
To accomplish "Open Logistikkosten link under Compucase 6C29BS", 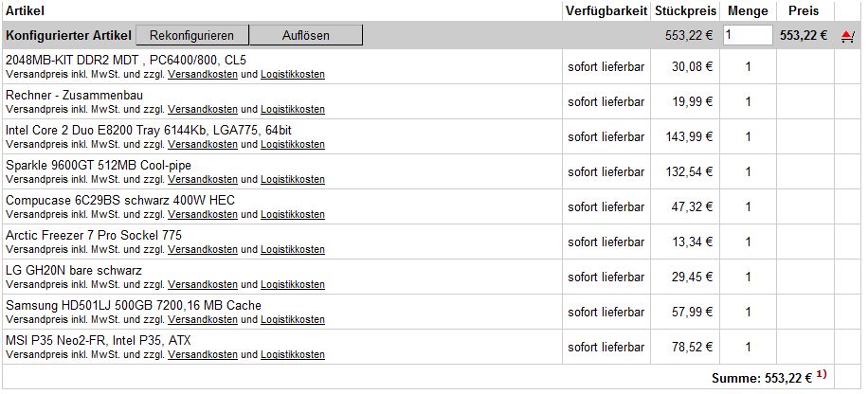I will pos(293,214).
